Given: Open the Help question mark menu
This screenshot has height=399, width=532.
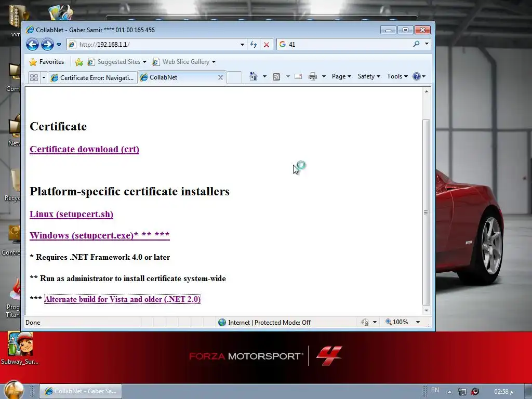Looking at the screenshot, I should pyautogui.click(x=419, y=76).
